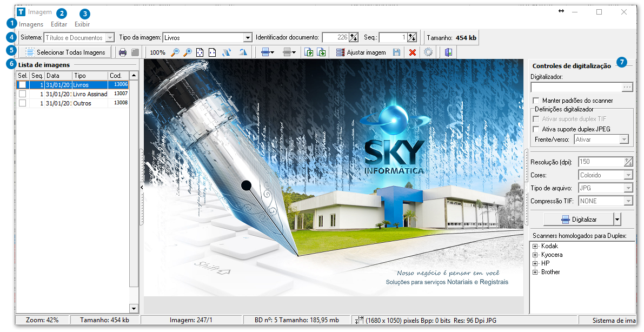Check the Livros row selection checkbox

23,85
